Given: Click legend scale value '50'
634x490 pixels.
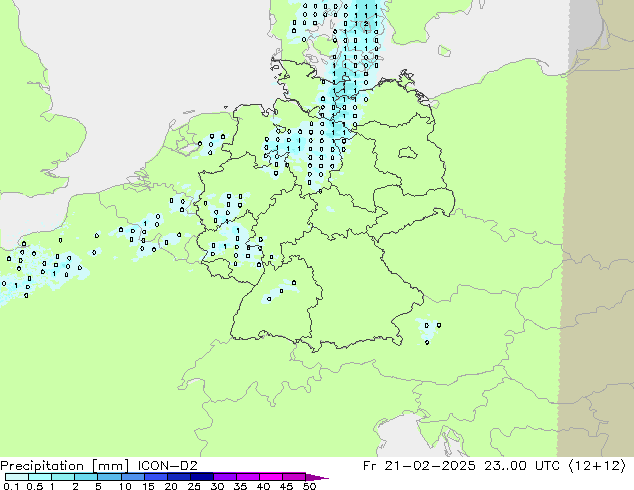Looking at the screenshot, I should [x=309, y=486].
